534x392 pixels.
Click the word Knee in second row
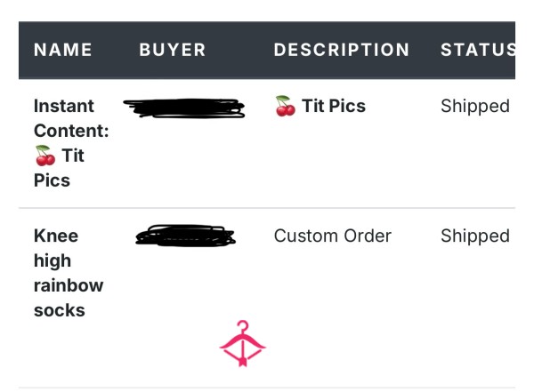pos(56,236)
